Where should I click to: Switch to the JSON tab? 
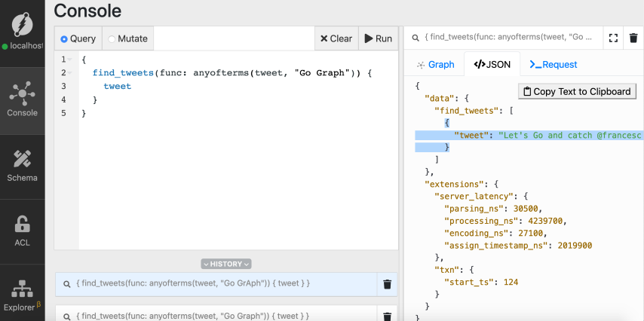(x=492, y=65)
